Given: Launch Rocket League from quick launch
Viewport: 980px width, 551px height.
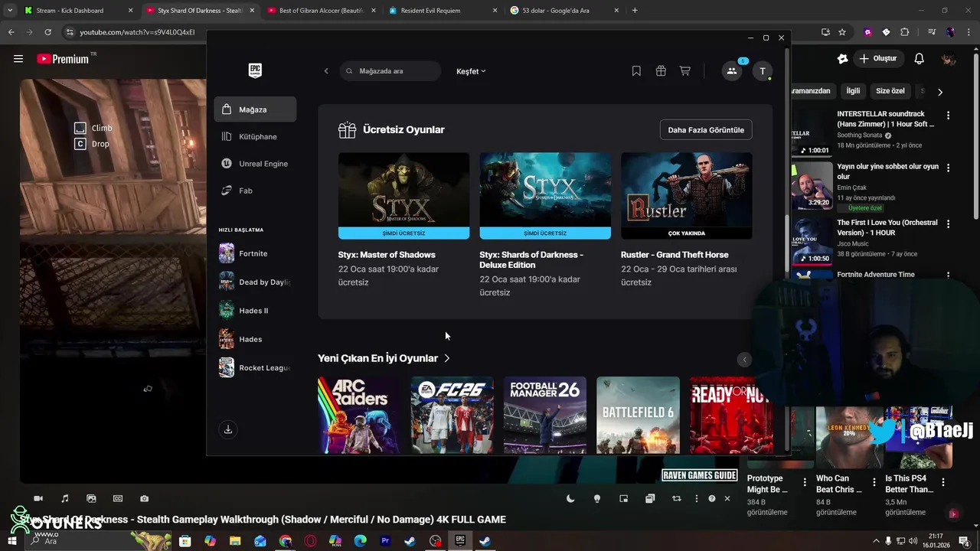Looking at the screenshot, I should pyautogui.click(x=255, y=367).
